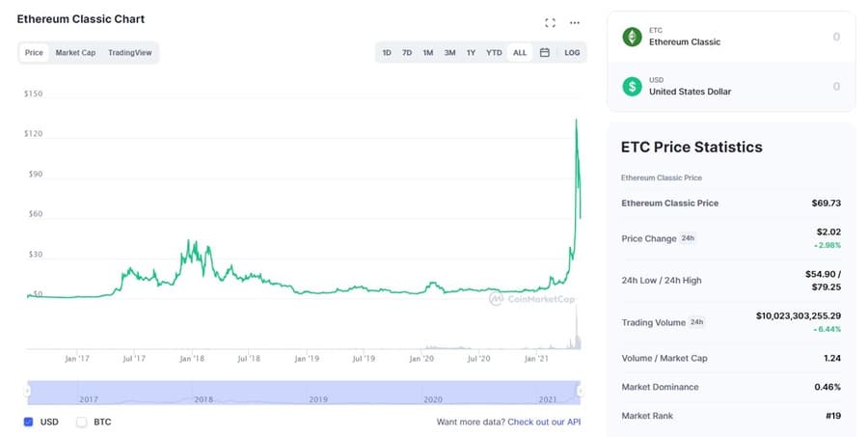Toggle the LOG scale button
Viewport: 868px width, 437px height.
coord(572,52)
